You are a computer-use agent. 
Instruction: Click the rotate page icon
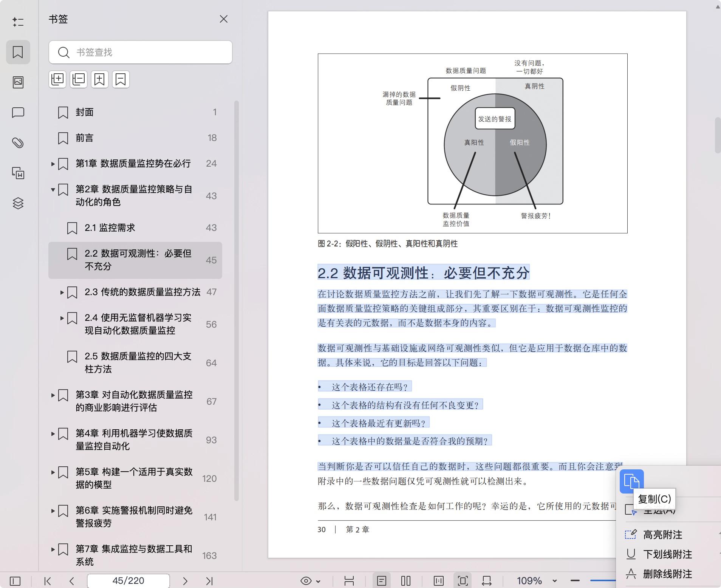coord(487,581)
